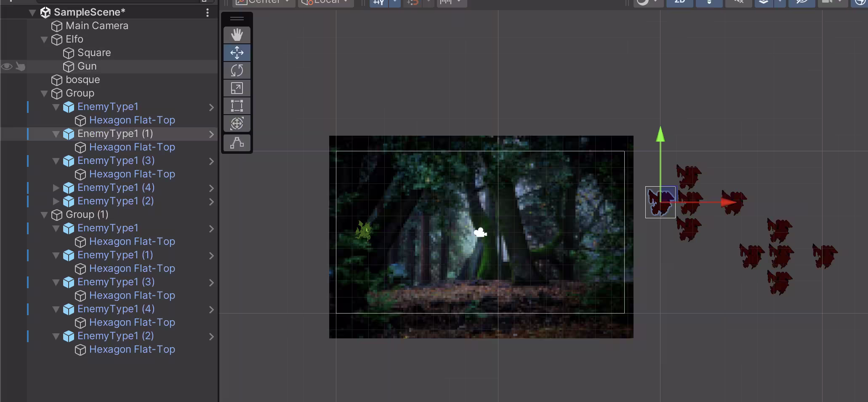The image size is (868, 402).
Task: Select the Scale tool
Action: [237, 88]
